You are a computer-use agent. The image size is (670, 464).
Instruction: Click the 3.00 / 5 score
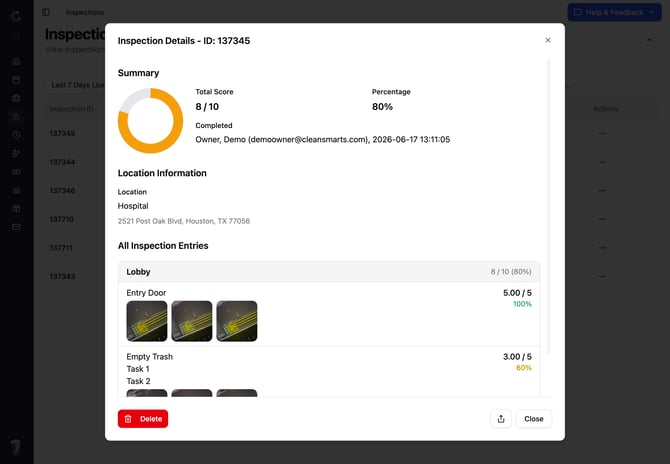(x=517, y=356)
